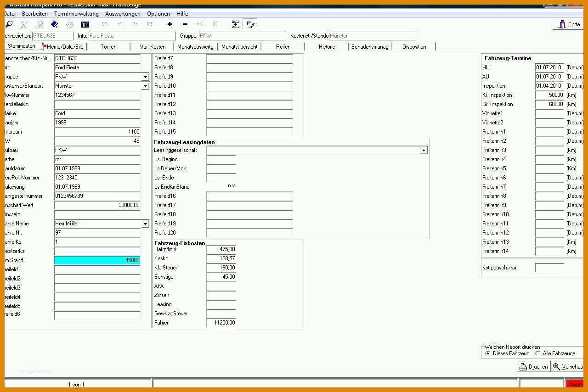The image size is (588, 392).
Task: Click the grey checkmark confirm icon
Action: [200, 24]
